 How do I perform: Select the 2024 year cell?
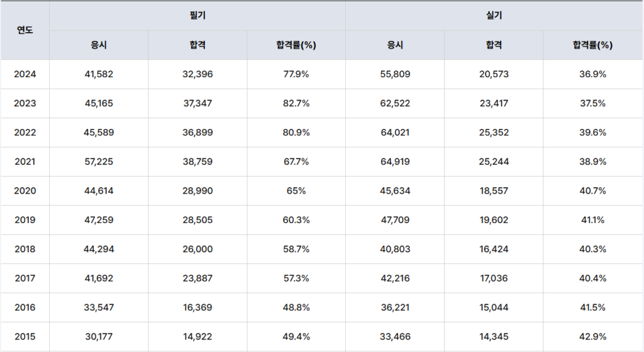click(x=25, y=74)
